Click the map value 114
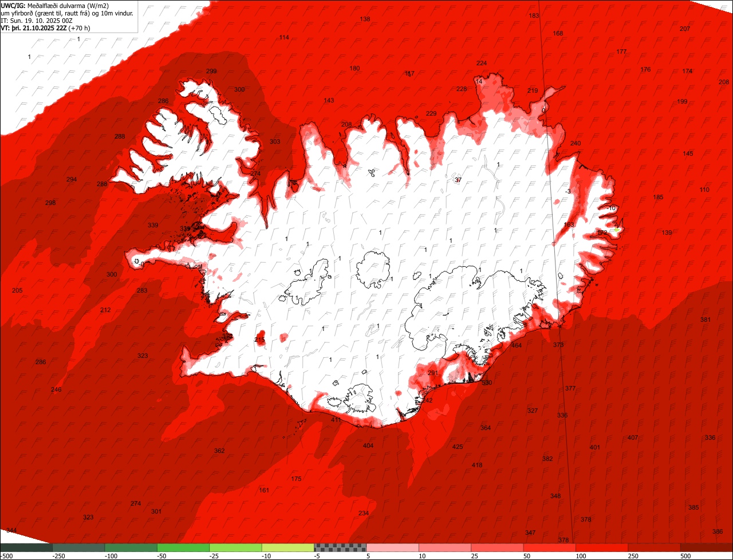This screenshot has height=560, width=733. click(x=284, y=37)
